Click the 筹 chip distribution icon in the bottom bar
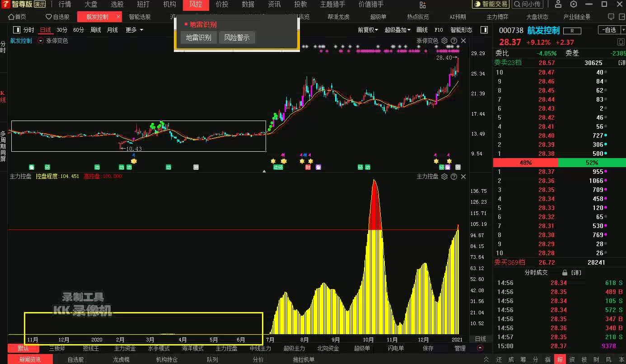The width and height of the screenshot is (626, 364). 523,359
